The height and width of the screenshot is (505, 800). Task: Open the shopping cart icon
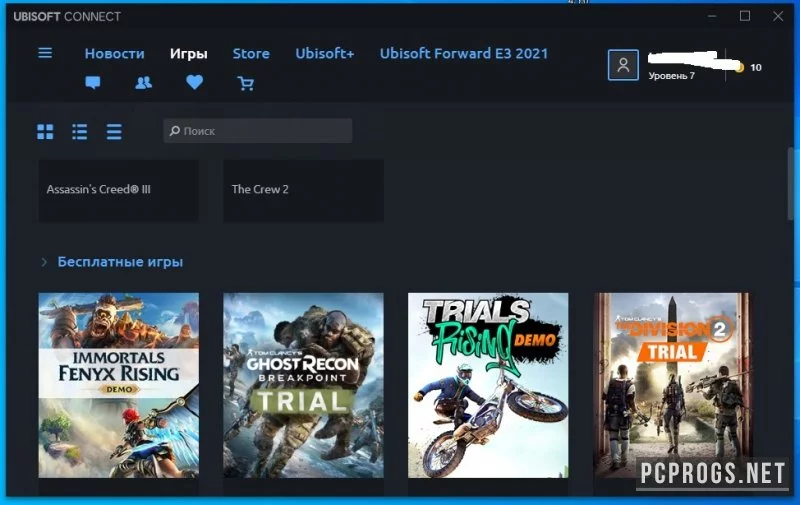(245, 83)
